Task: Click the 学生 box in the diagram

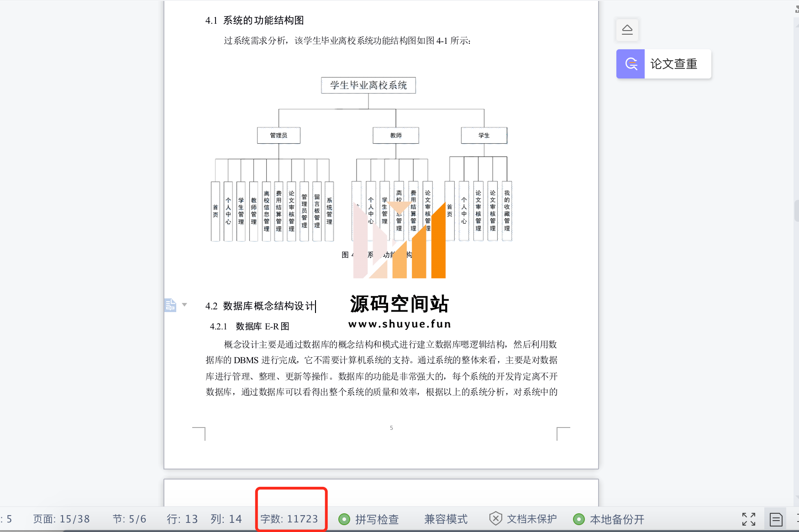Action: pyautogui.click(x=484, y=136)
